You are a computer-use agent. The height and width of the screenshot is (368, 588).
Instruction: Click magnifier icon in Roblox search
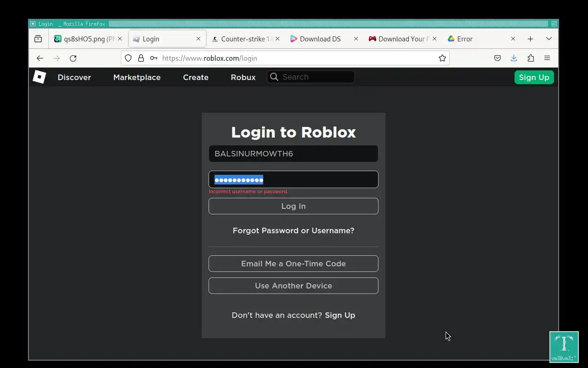pos(274,77)
